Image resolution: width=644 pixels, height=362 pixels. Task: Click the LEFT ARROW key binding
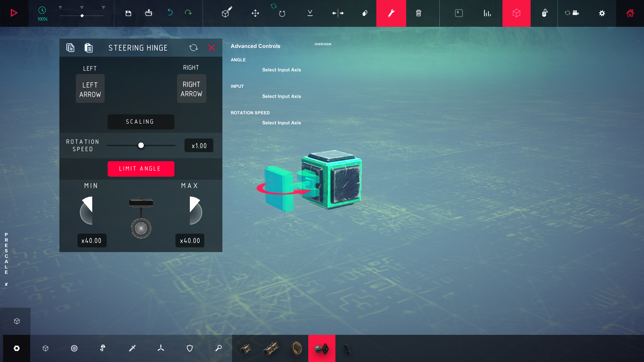tap(90, 89)
